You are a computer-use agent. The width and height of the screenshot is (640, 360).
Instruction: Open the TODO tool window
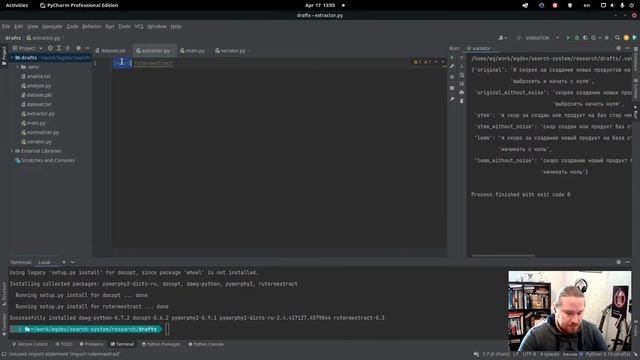(64, 344)
